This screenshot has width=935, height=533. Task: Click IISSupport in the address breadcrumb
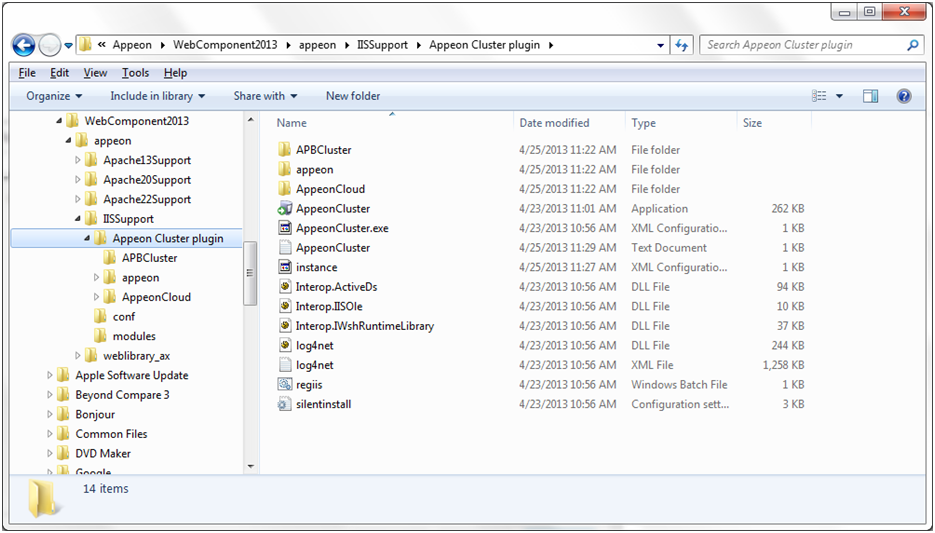pos(380,45)
